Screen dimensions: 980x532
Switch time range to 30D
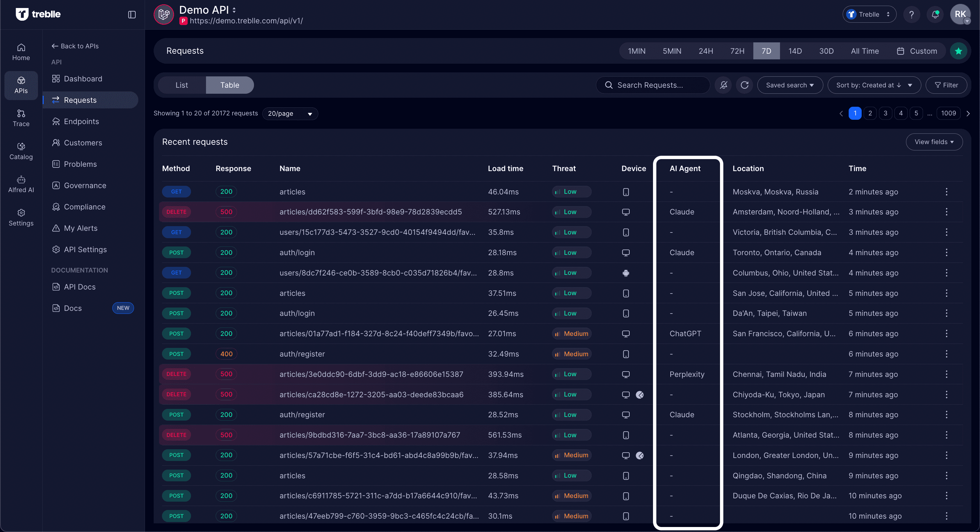click(827, 51)
